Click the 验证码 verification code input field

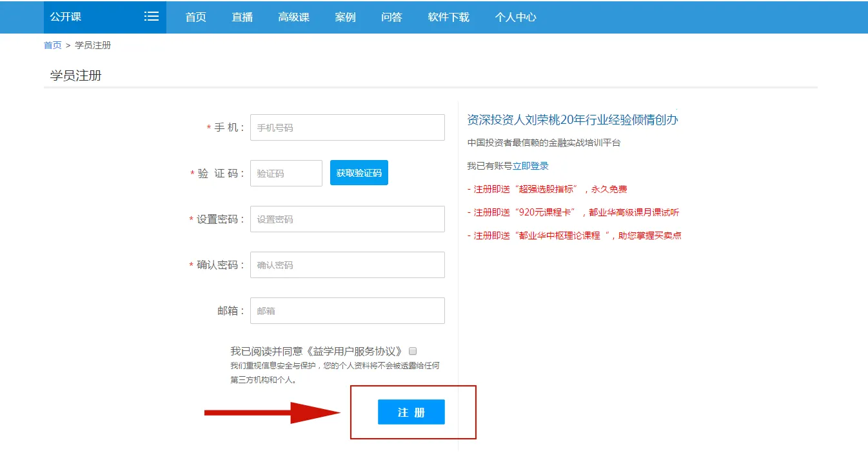click(286, 173)
